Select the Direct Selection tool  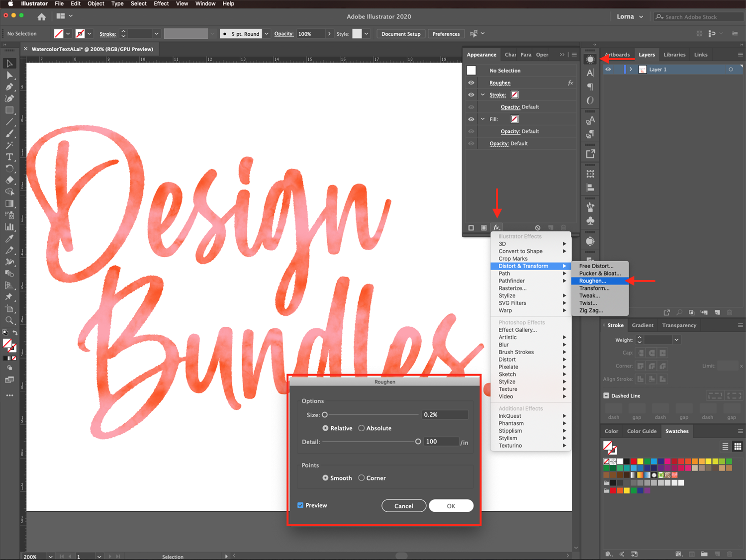(x=9, y=75)
